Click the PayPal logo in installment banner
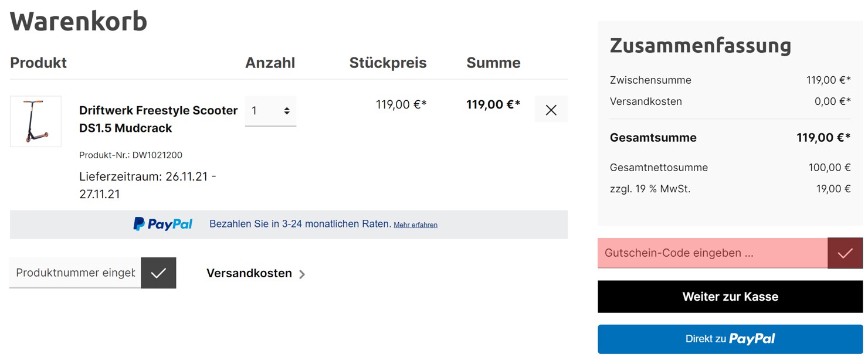The width and height of the screenshot is (868, 357). pyautogui.click(x=163, y=224)
